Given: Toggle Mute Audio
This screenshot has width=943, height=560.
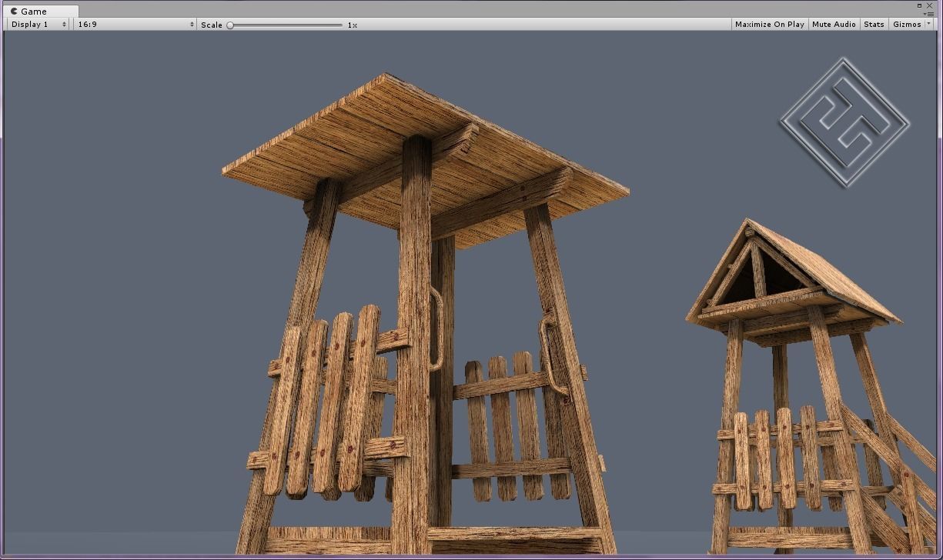Looking at the screenshot, I should (834, 25).
